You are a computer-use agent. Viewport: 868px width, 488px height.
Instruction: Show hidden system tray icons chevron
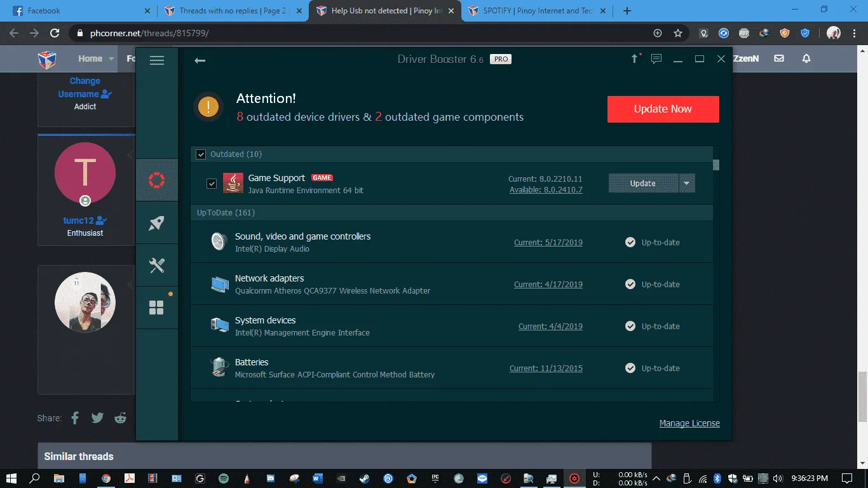[656, 478]
